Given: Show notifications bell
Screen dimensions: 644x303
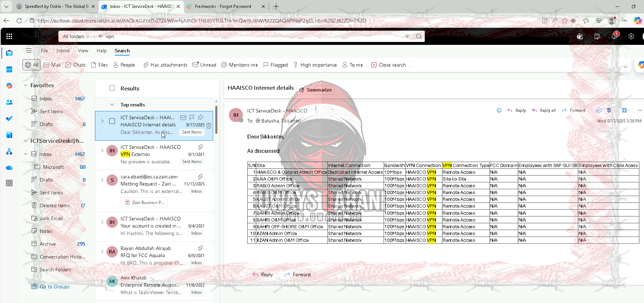Looking at the screenshot, I should (614, 36).
